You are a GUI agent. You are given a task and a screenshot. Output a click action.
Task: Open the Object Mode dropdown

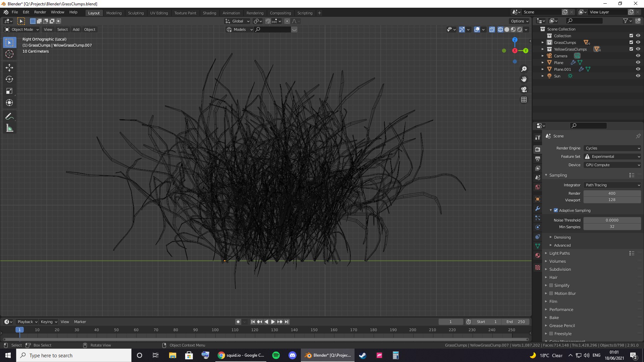click(22, 29)
